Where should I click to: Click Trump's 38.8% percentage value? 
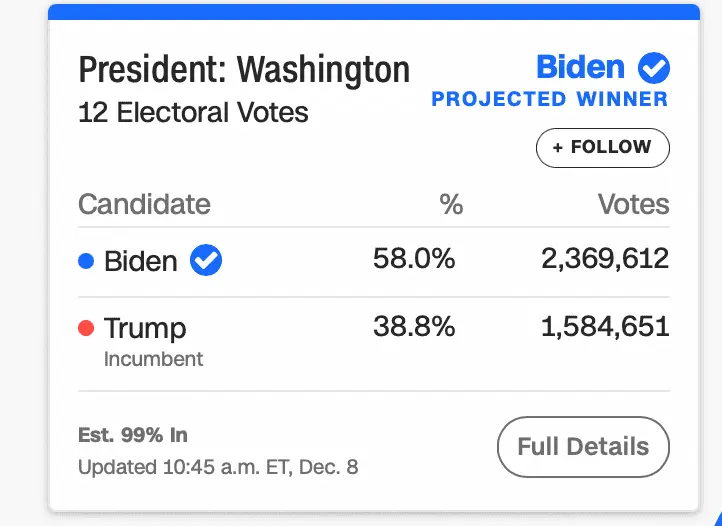(414, 326)
